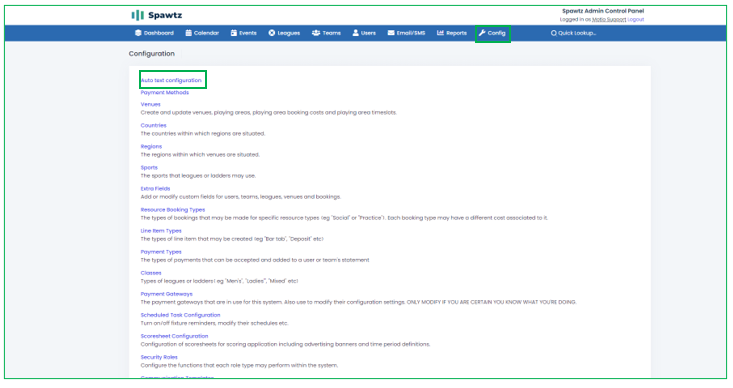Click description starting 'Add or modify custom fields'
733x388 pixels.
pos(241,197)
